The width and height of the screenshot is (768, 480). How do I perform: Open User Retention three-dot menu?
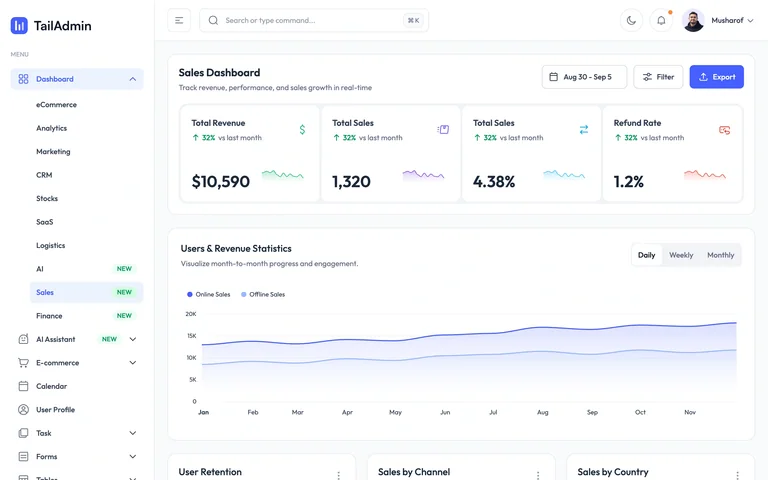[338, 475]
